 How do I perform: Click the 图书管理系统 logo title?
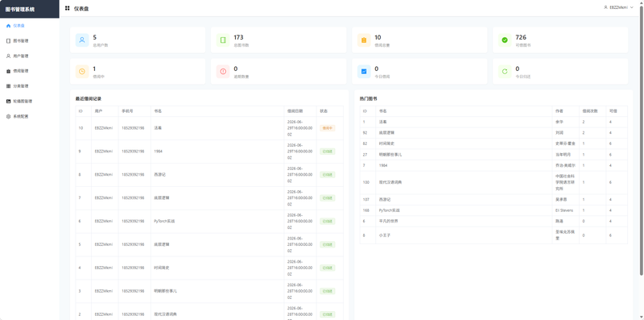point(20,9)
